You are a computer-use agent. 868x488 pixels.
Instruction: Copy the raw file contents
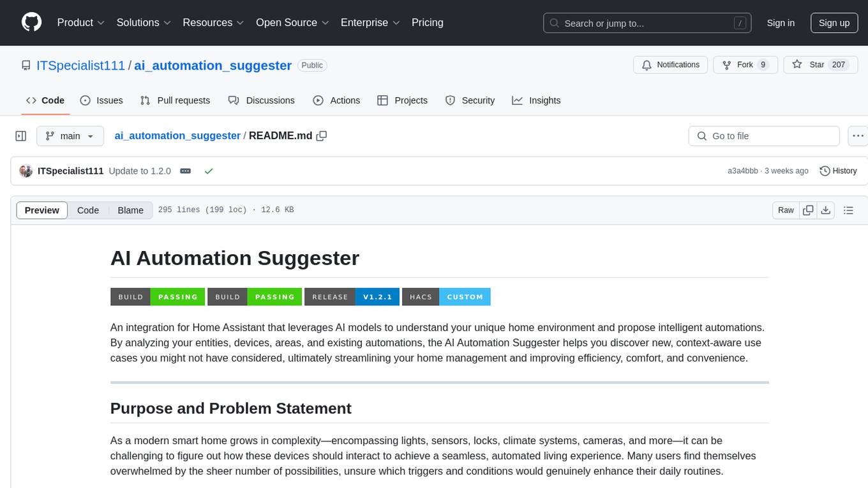coord(809,210)
